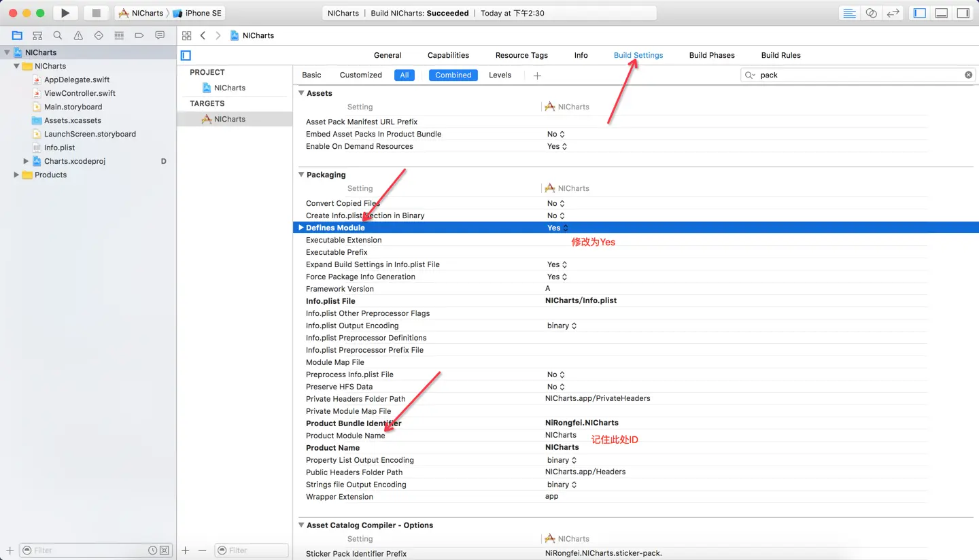Collapse the NICharts folder group
The image size is (979, 560).
point(17,66)
